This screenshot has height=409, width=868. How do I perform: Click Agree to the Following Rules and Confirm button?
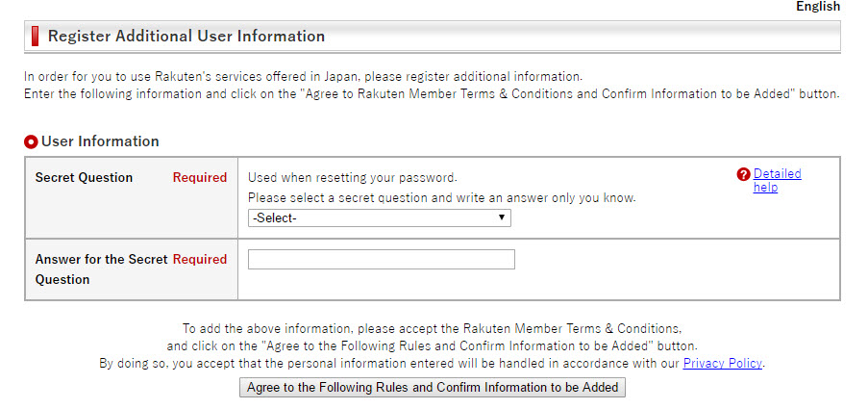[x=433, y=388]
